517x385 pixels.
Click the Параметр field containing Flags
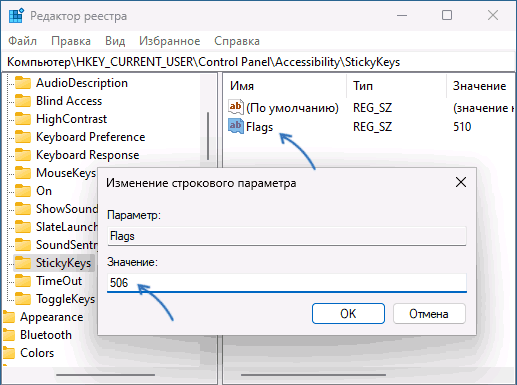point(287,236)
